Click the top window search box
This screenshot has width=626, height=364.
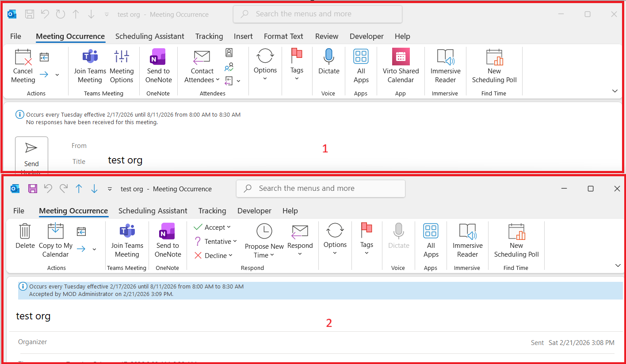pos(317,14)
